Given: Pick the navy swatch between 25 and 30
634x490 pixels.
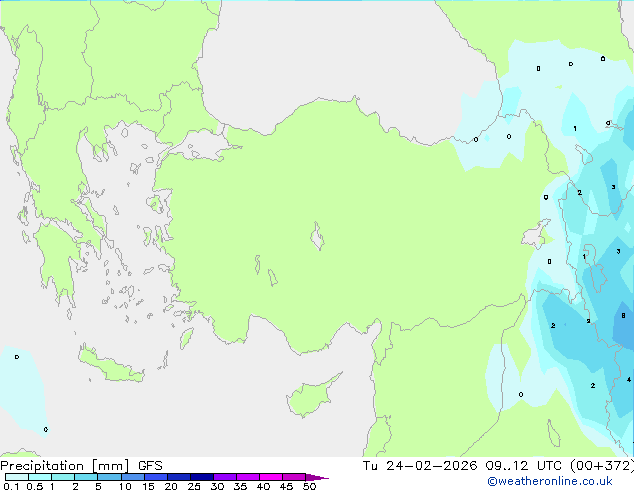Looking at the screenshot, I should (201, 477).
